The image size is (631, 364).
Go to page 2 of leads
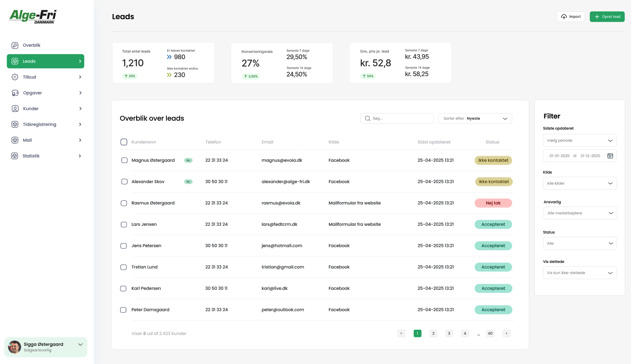(433, 333)
